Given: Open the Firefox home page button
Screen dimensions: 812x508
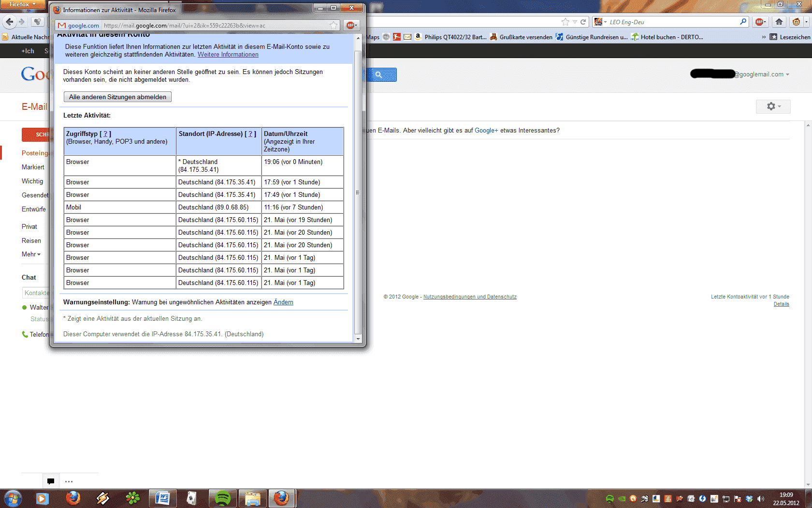Looking at the screenshot, I should 779,22.
